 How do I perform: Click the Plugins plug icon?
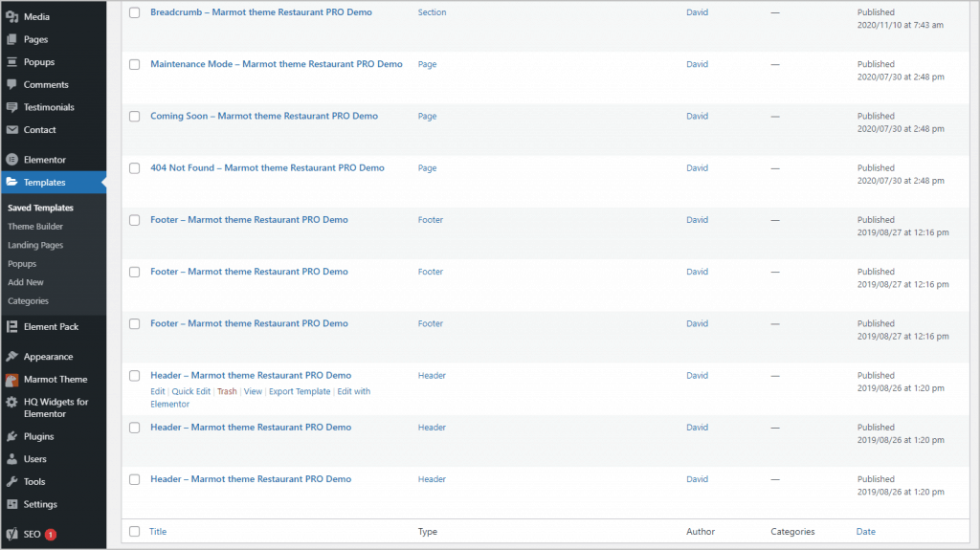coord(11,437)
